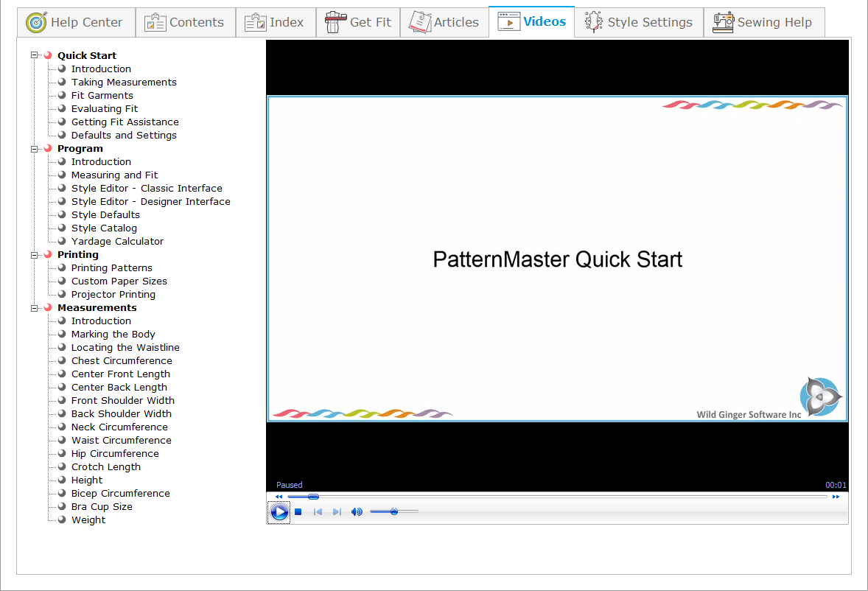Click the red Measurements bullet icon

(48, 308)
